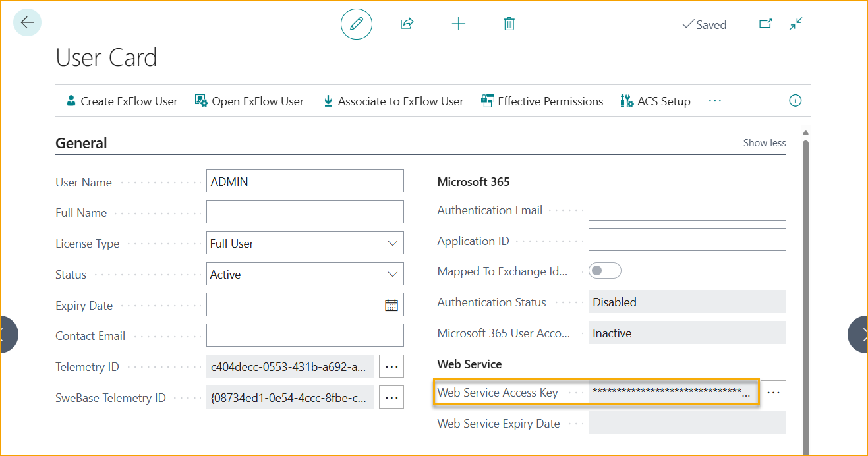Screen dimensions: 868x456
Task: Click ellipsis button next to Web Service Access Key
Action: click(774, 392)
